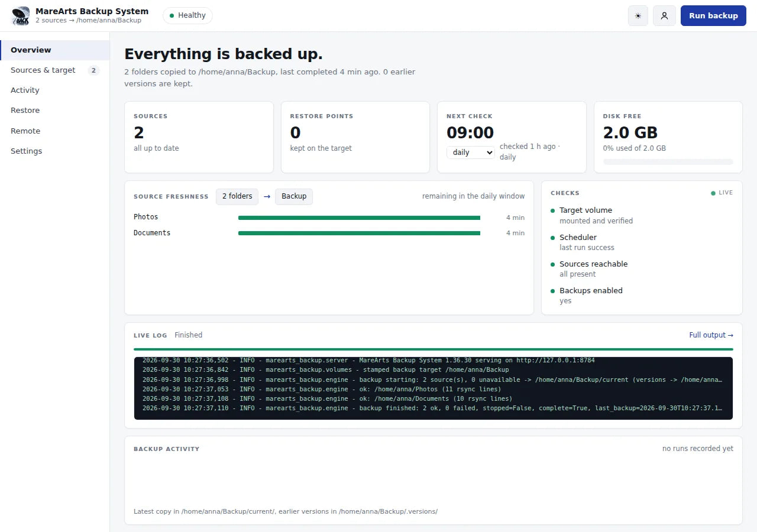Click the MareArts Backup System logo
The width and height of the screenshot is (757, 532).
click(x=21, y=16)
